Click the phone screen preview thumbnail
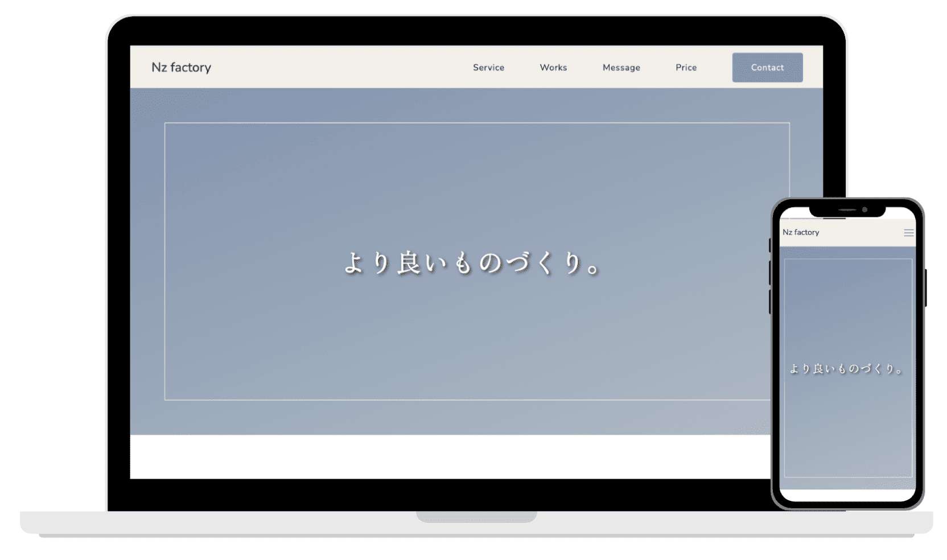947x560 pixels. 848,353
